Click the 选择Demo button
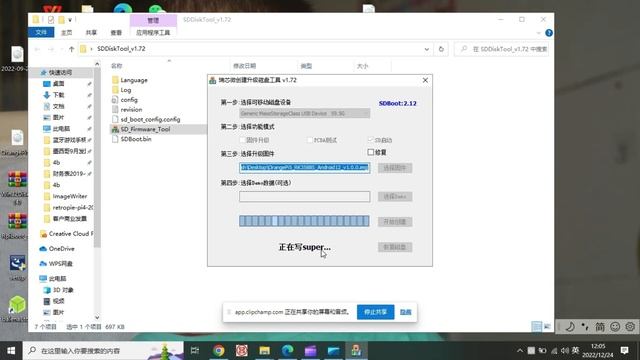 click(x=395, y=196)
